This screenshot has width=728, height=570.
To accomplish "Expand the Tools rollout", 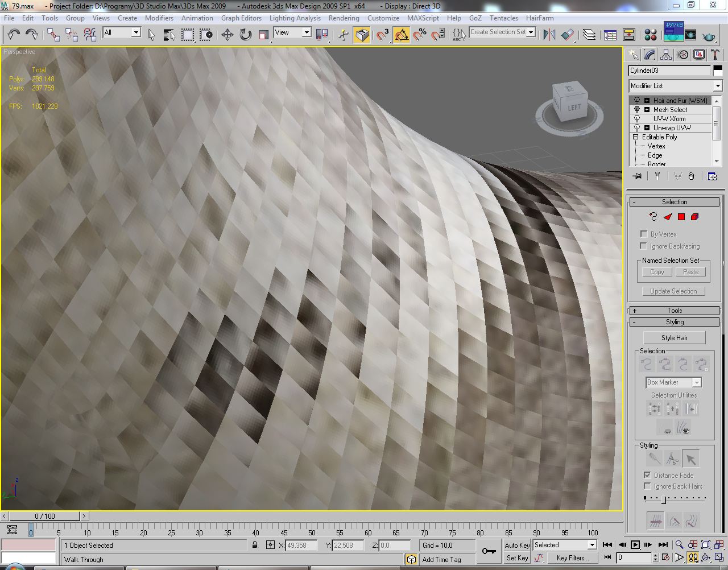I will click(675, 311).
